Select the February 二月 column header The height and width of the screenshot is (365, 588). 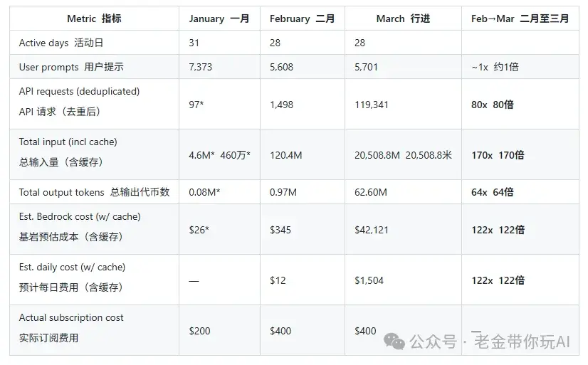click(302, 18)
